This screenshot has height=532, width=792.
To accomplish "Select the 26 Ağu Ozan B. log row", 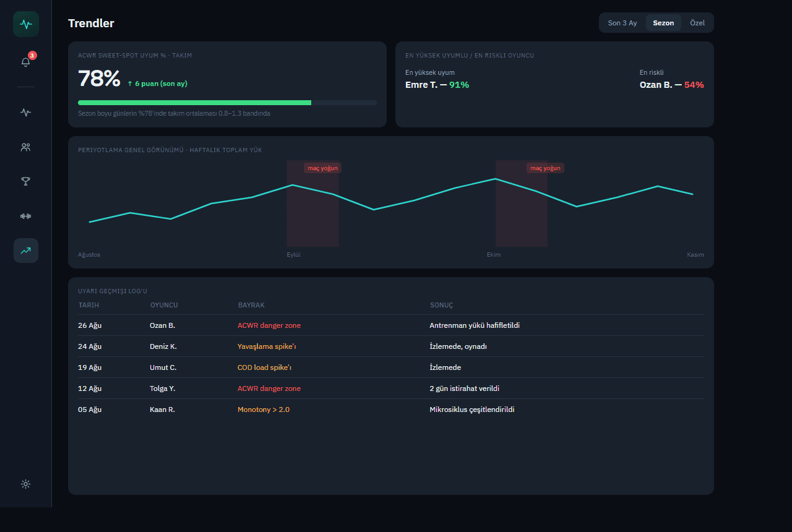I will click(390, 325).
